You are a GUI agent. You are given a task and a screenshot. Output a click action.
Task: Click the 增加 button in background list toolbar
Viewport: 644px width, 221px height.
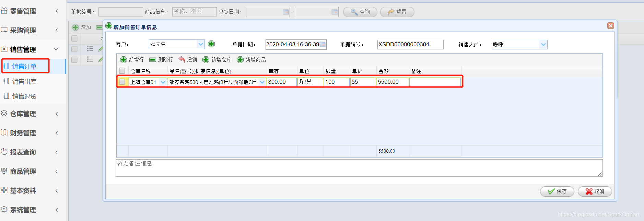[x=82, y=27]
